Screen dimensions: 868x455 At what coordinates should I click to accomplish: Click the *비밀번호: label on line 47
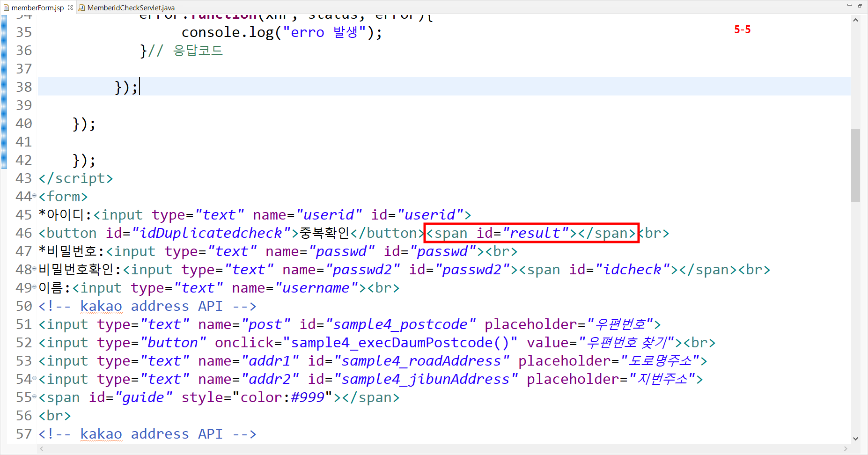pyautogui.click(x=72, y=251)
